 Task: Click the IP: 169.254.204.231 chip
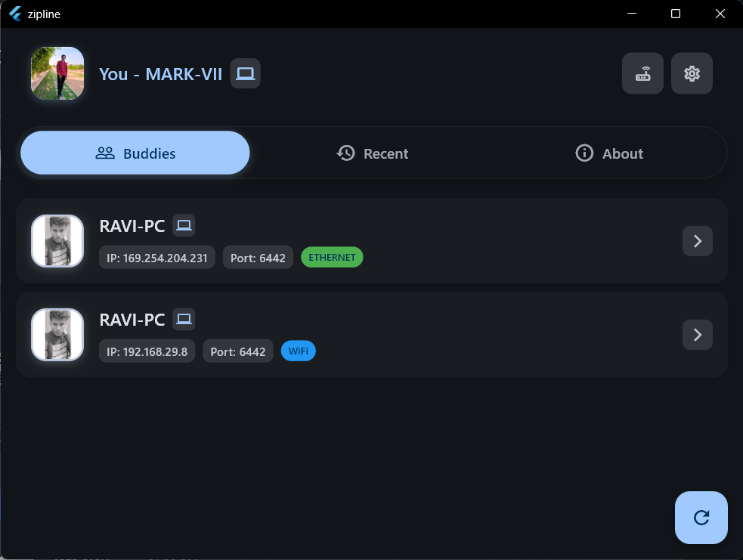(x=157, y=258)
